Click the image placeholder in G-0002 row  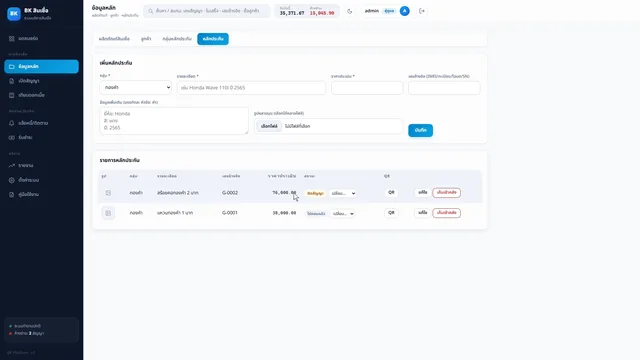pos(108,193)
